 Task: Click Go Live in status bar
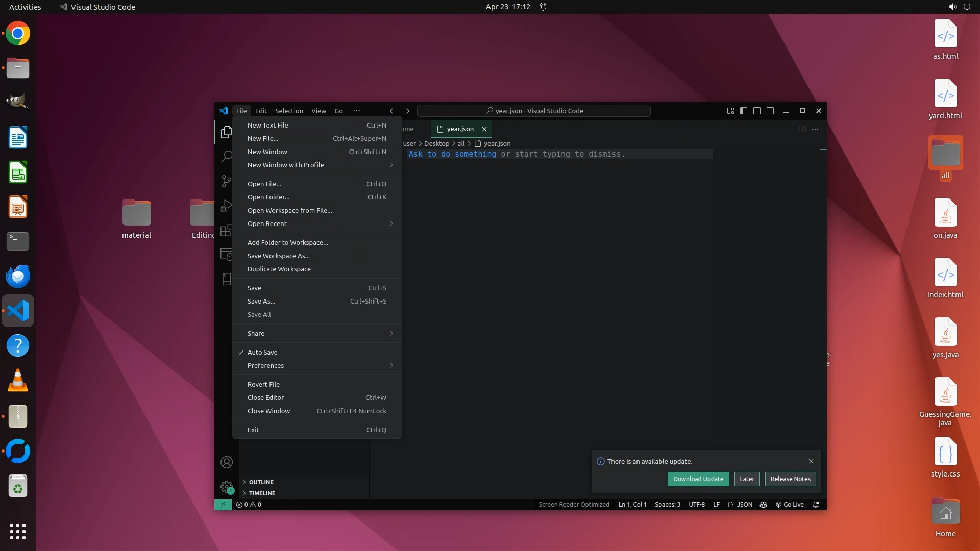[x=790, y=505]
